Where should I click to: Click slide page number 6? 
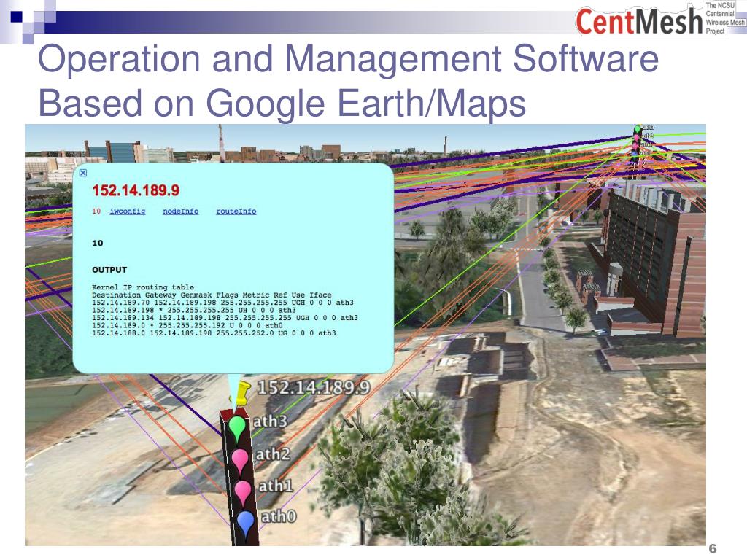pyautogui.click(x=712, y=548)
